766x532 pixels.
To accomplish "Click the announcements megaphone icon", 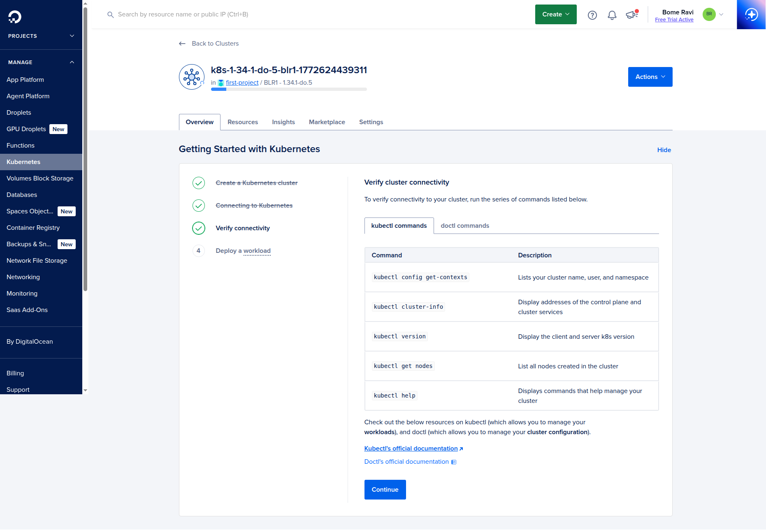I will [631, 15].
